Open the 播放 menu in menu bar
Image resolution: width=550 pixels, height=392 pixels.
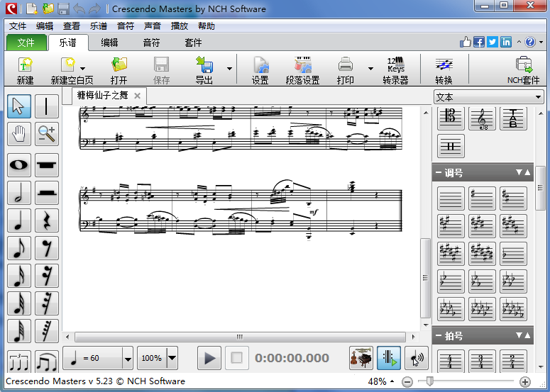click(180, 26)
